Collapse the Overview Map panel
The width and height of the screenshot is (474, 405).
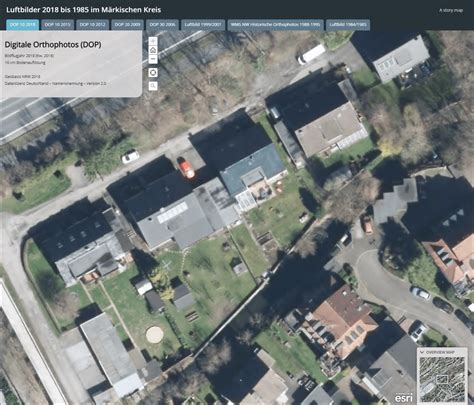422,352
